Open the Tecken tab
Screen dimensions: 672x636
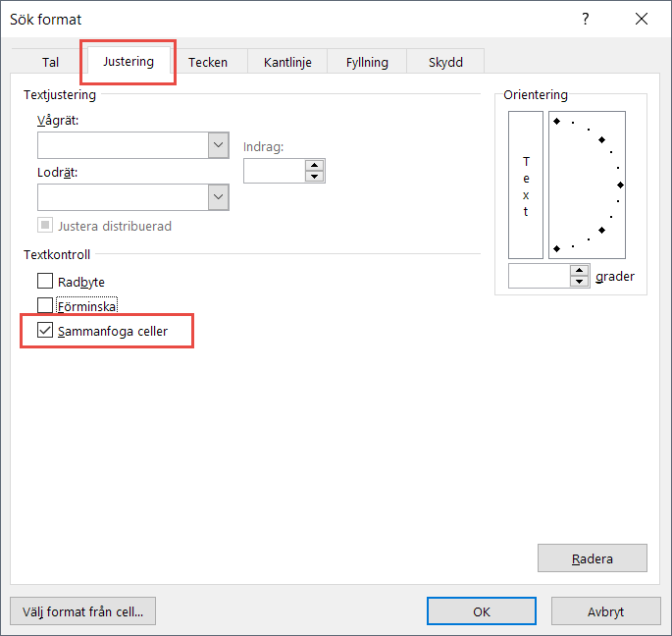pos(208,62)
